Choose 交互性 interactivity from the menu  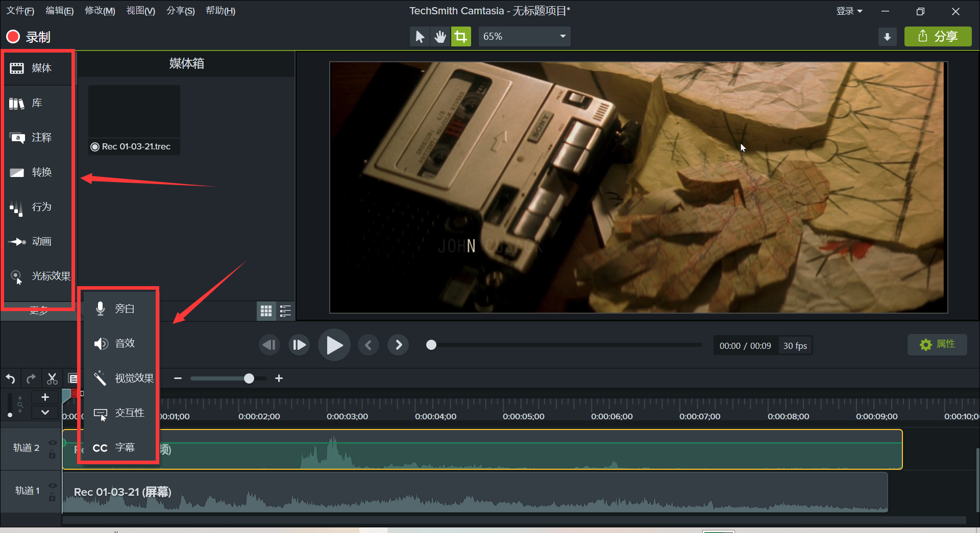[x=119, y=413]
